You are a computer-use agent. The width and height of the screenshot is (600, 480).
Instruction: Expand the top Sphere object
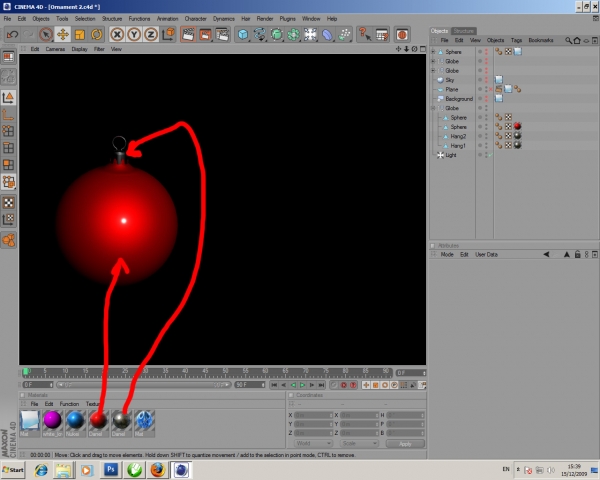433,52
